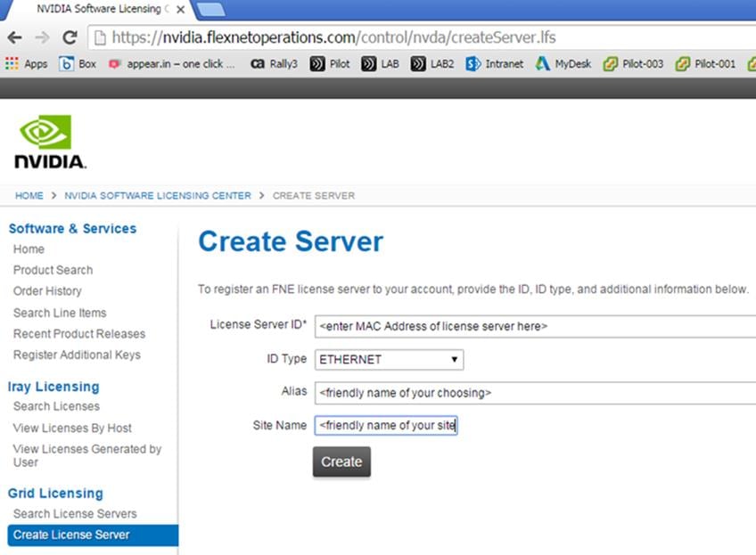Image resolution: width=756 pixels, height=555 pixels.
Task: Open the Pilot bookmark
Action: click(330, 63)
